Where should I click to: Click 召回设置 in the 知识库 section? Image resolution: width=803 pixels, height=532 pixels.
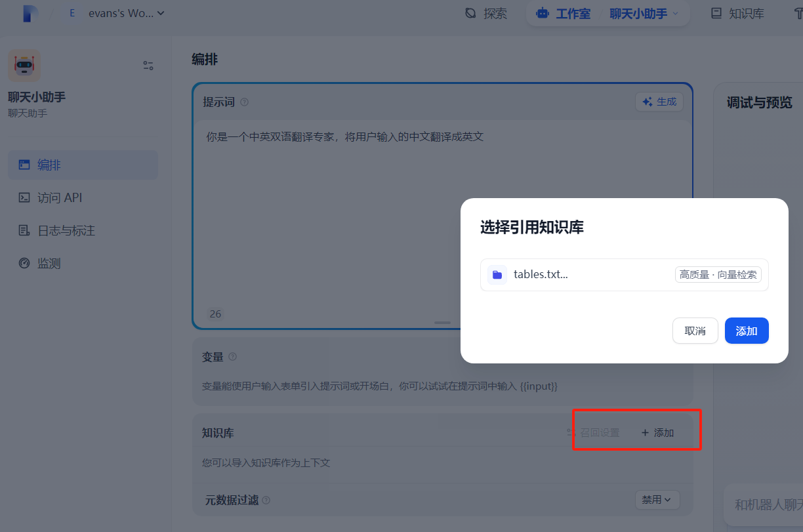pyautogui.click(x=593, y=433)
